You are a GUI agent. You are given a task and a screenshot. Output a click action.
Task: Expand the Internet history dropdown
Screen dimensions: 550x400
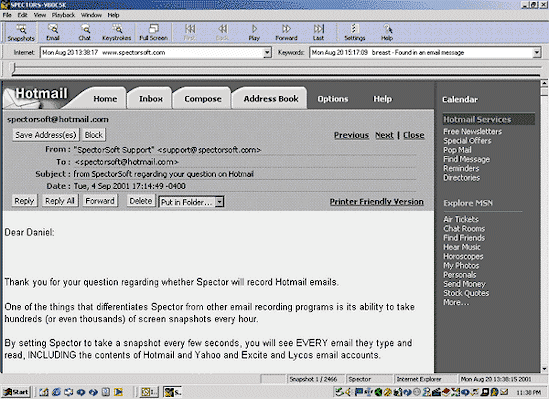tap(267, 53)
